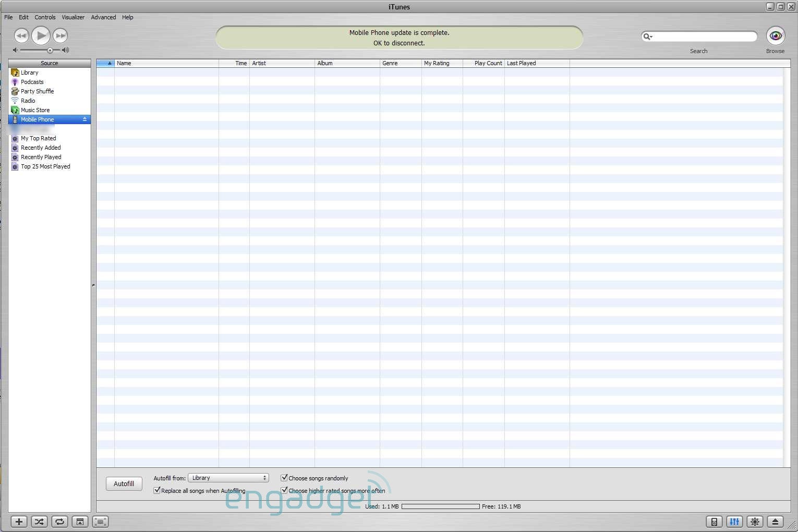Click the add playlist plus button

pos(19,522)
